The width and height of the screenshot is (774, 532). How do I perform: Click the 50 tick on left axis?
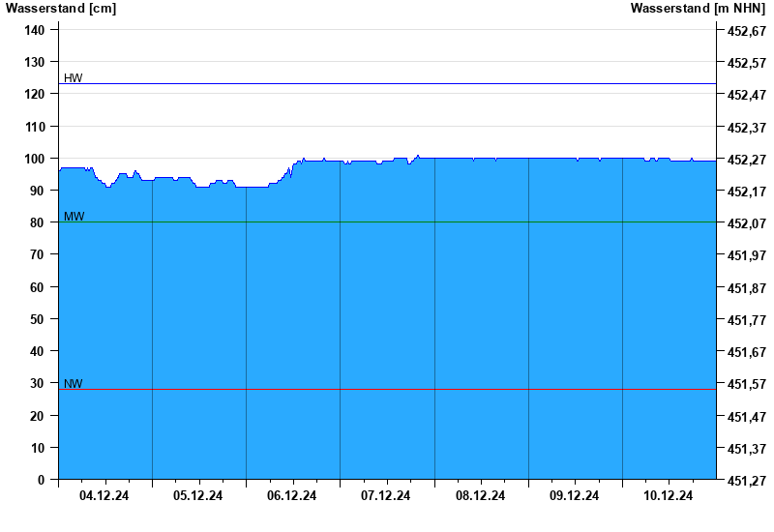(x=39, y=319)
